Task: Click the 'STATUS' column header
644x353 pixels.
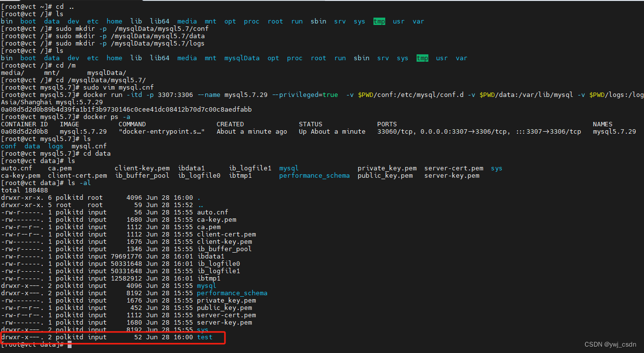Action: [311, 124]
